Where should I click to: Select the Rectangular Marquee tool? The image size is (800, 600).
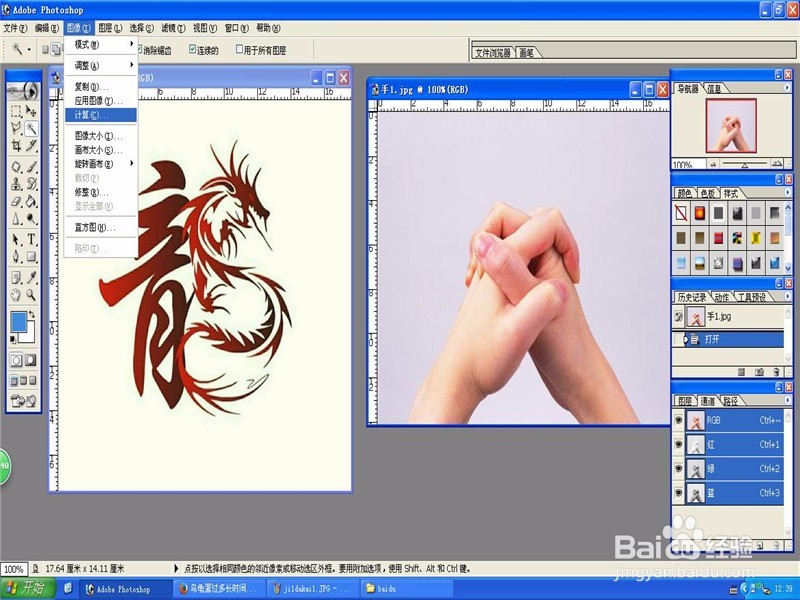click(16, 111)
